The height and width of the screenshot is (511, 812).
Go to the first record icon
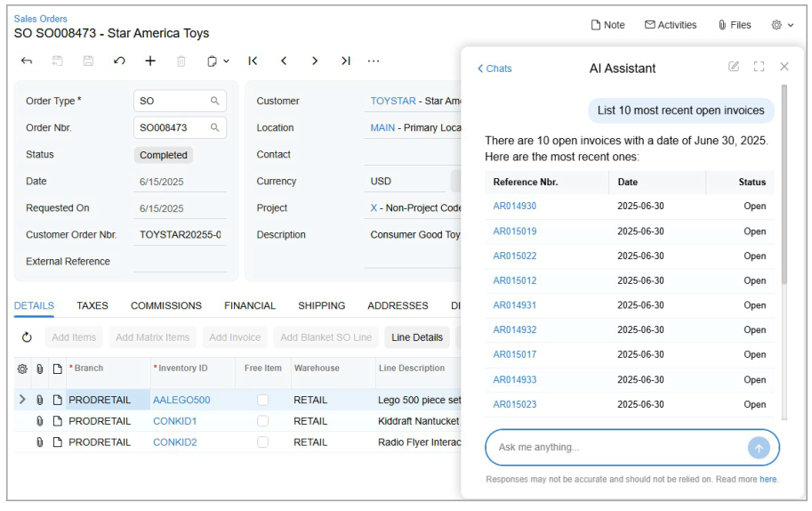pos(253,61)
